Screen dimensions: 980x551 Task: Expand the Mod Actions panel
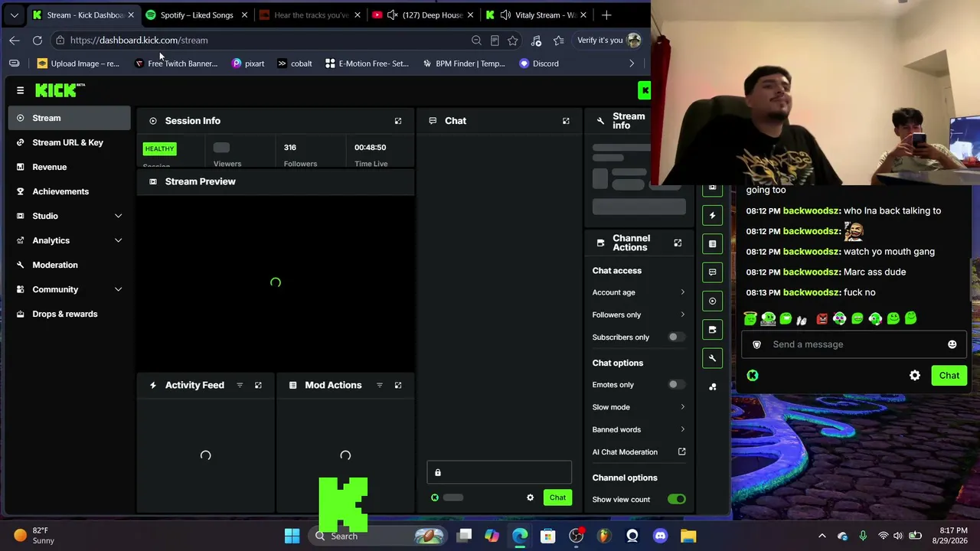[398, 385]
